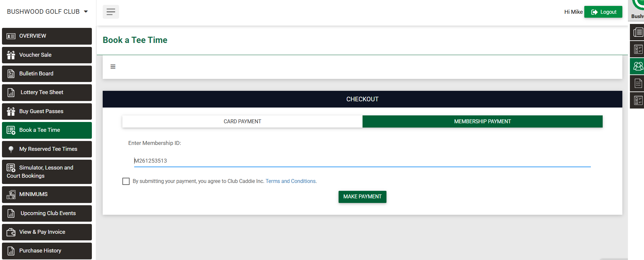Open the Terms and Conditions link
Image resolution: width=644 pixels, height=260 pixels.
[290, 181]
